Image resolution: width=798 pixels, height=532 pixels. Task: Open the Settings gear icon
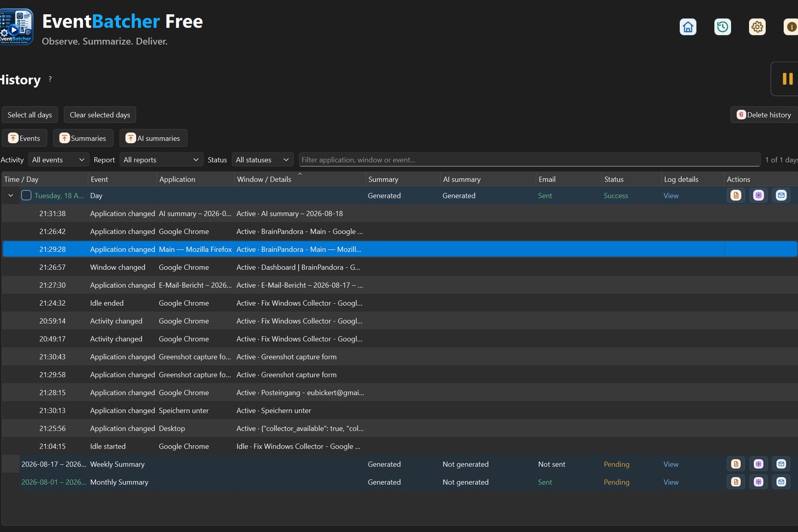pyautogui.click(x=757, y=27)
